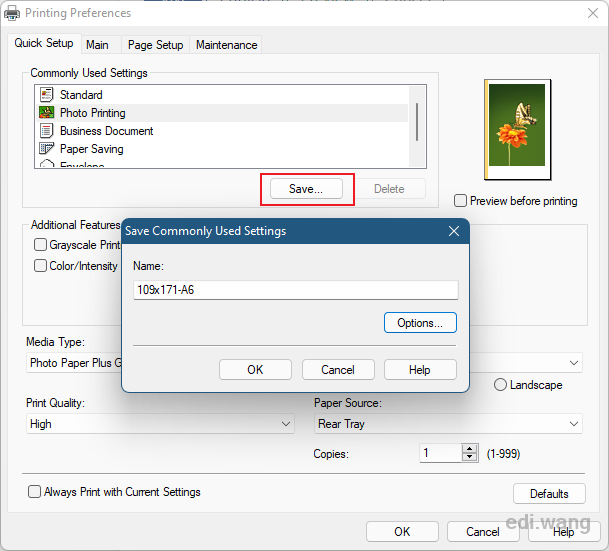Open the Maintenance tab
609x551 pixels.
226,45
